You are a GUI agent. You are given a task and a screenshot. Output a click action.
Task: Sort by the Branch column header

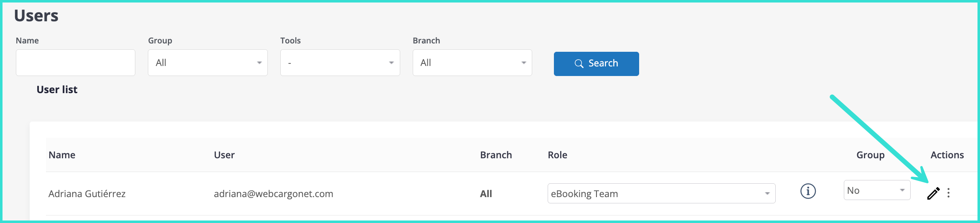(496, 155)
